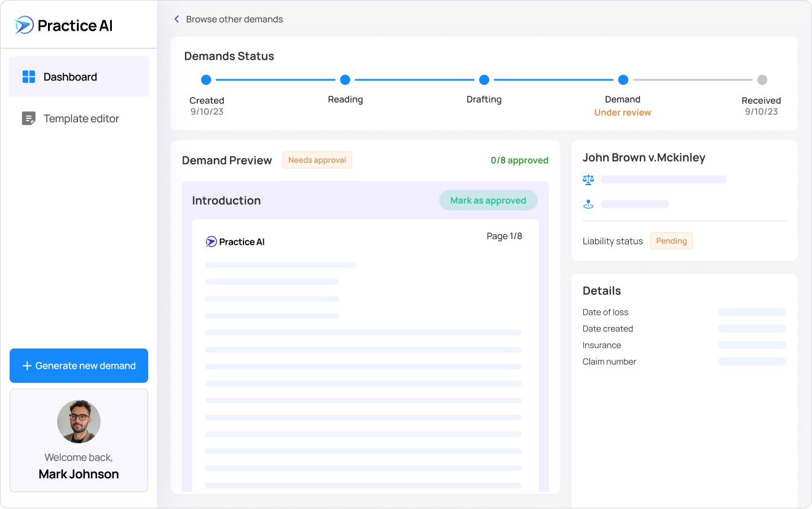Open the 0/8 approved link

pos(519,160)
